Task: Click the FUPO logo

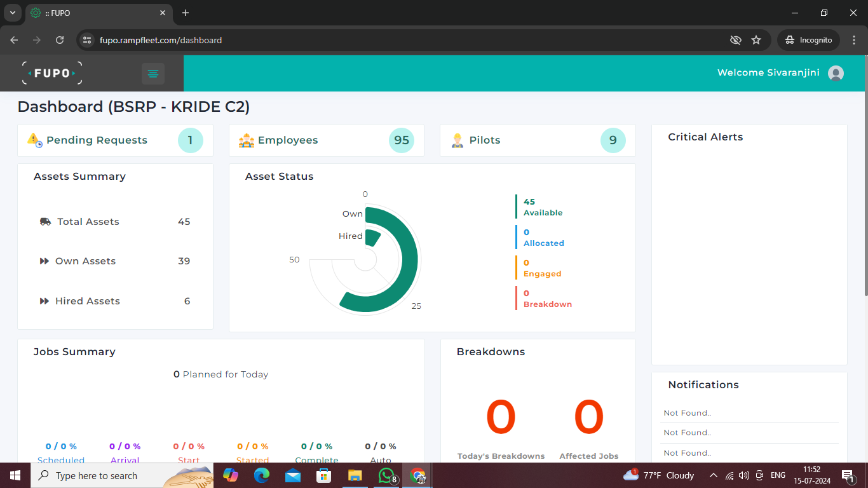Action: (51, 72)
